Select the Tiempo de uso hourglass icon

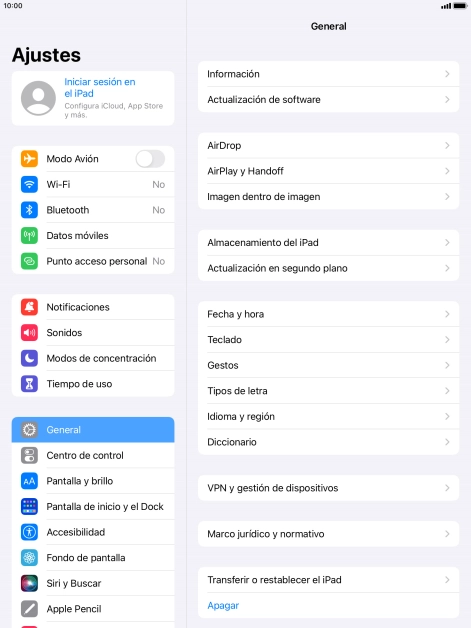click(x=29, y=384)
